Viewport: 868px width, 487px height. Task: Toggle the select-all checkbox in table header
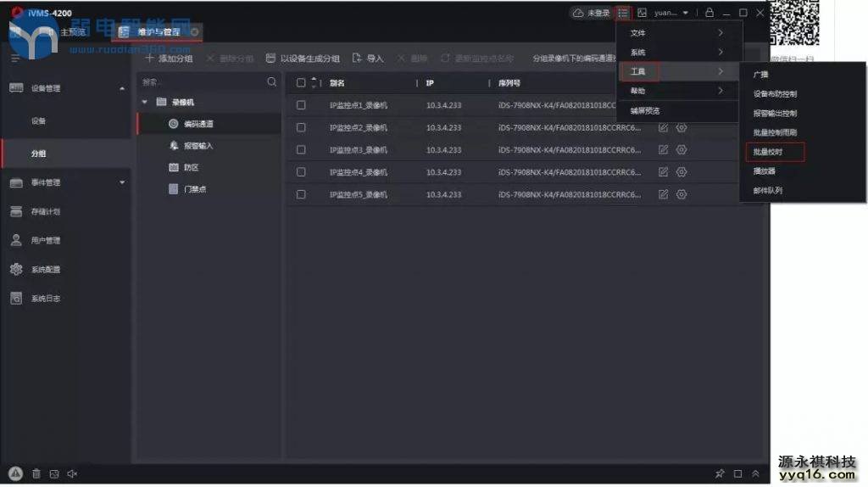point(301,83)
